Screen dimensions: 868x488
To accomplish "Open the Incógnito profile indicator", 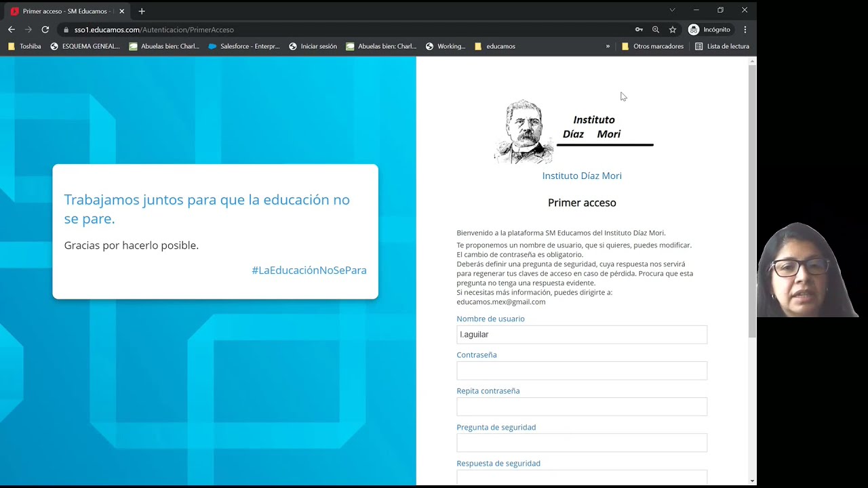I will (710, 30).
